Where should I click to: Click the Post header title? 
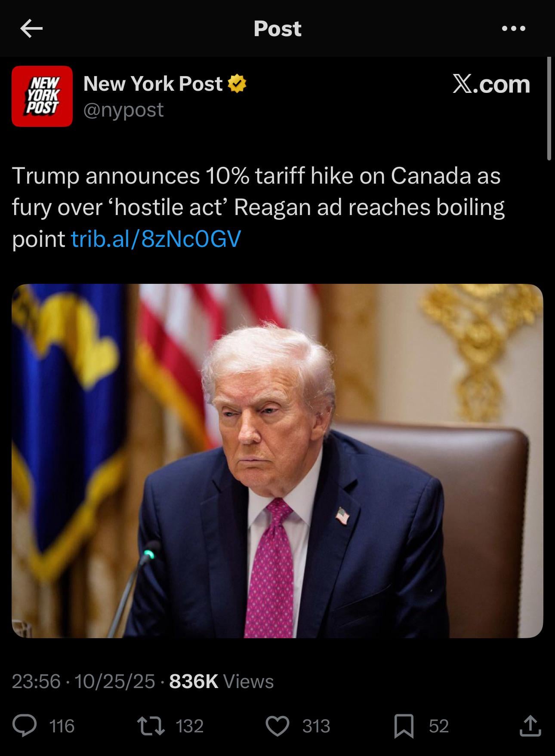tap(277, 29)
